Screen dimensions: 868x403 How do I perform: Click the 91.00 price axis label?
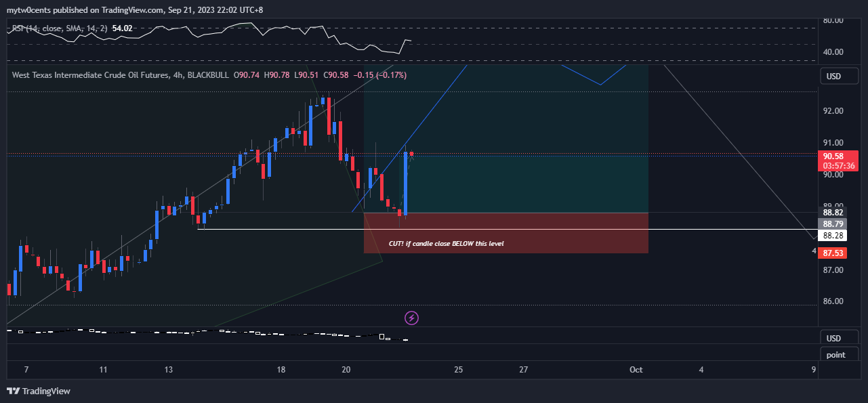point(833,143)
